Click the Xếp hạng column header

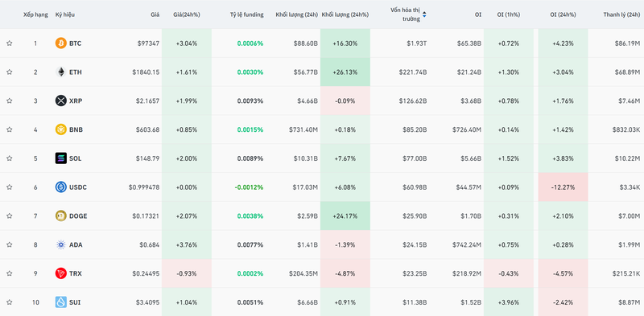[35, 14]
